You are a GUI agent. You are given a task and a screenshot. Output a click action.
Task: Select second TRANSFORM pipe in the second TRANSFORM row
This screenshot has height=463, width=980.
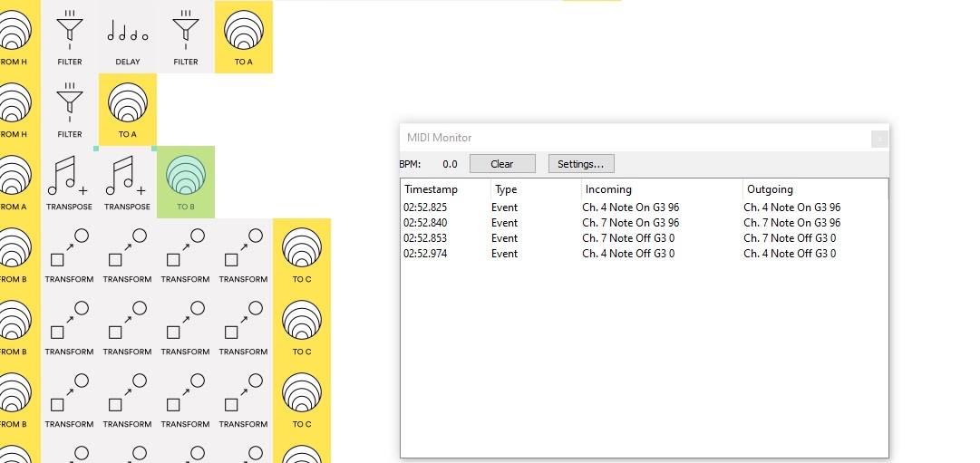pyautogui.click(x=128, y=327)
